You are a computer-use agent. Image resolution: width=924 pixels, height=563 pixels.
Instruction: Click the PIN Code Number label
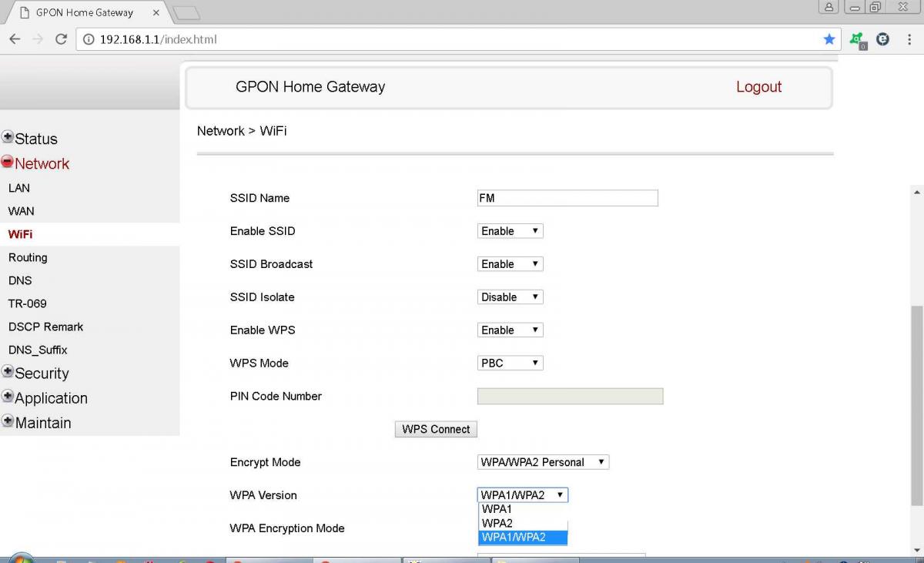click(x=276, y=397)
